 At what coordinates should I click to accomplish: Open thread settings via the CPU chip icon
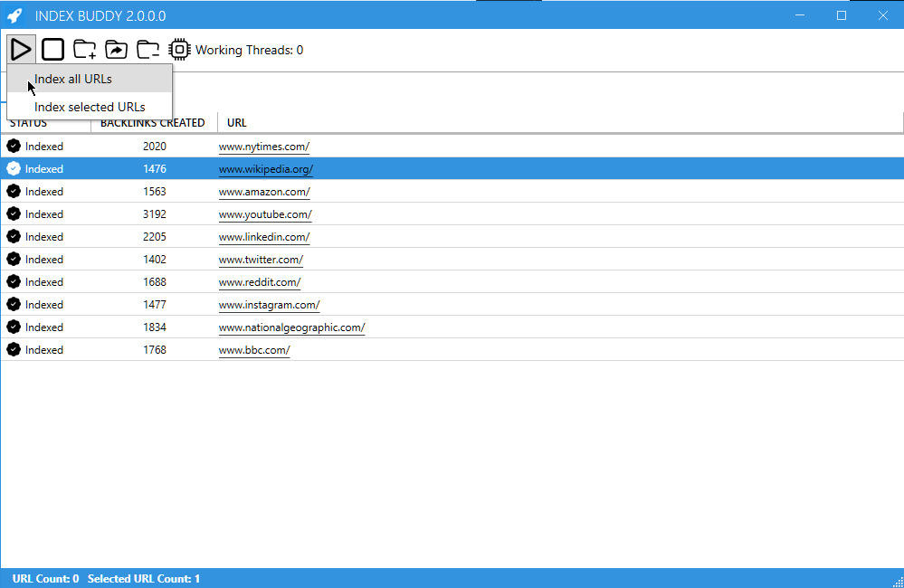pyautogui.click(x=179, y=49)
